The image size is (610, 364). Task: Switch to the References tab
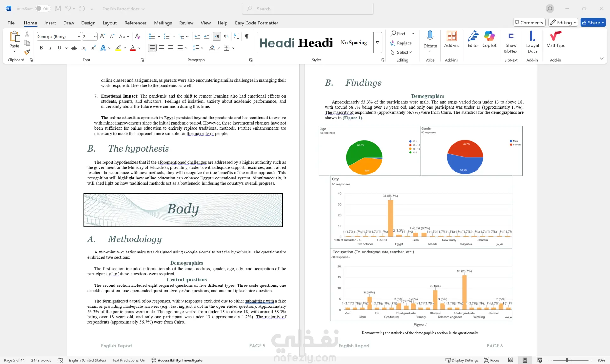[x=135, y=23]
